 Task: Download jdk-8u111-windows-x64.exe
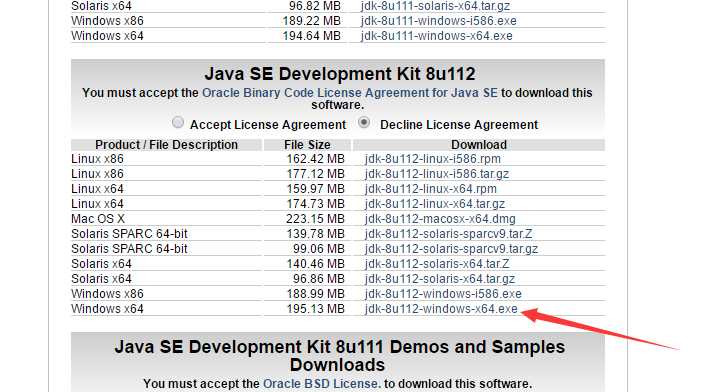point(437,36)
